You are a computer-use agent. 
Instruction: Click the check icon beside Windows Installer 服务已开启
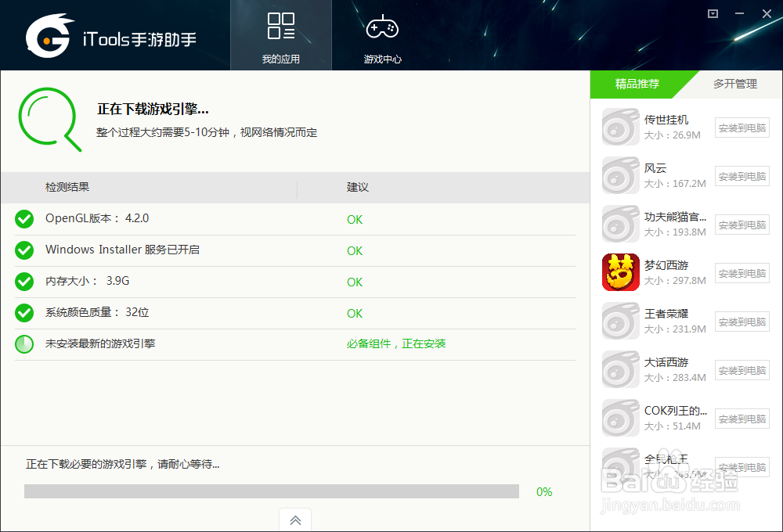click(x=24, y=250)
